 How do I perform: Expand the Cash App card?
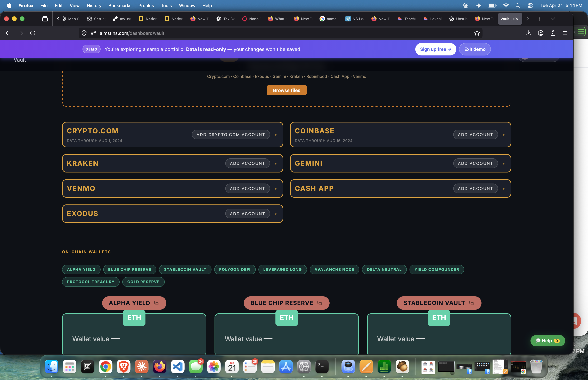[504, 189]
